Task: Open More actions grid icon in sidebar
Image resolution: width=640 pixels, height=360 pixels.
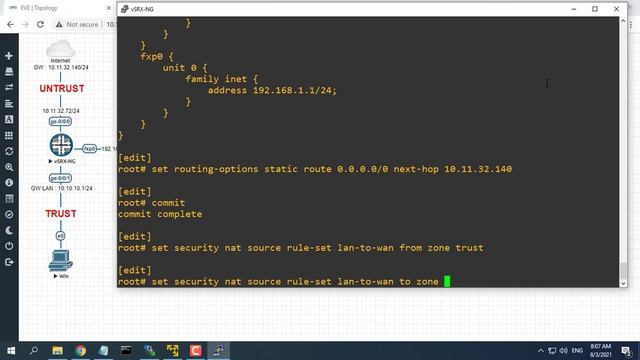Action: 9,135
